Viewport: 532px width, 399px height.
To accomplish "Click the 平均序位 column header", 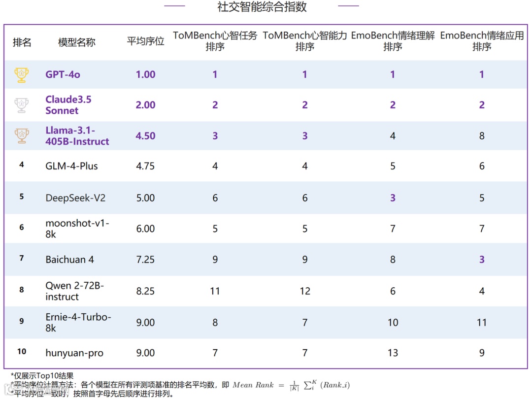I will tap(145, 41).
